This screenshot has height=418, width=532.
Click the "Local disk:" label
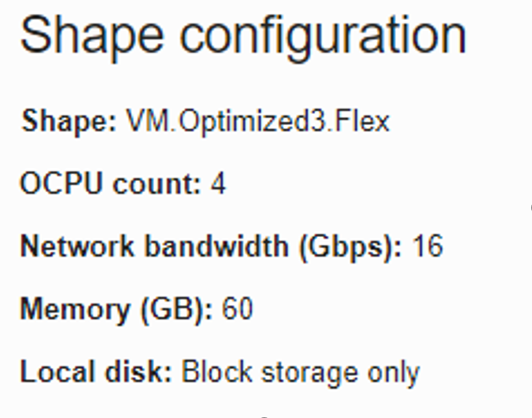[x=96, y=372]
